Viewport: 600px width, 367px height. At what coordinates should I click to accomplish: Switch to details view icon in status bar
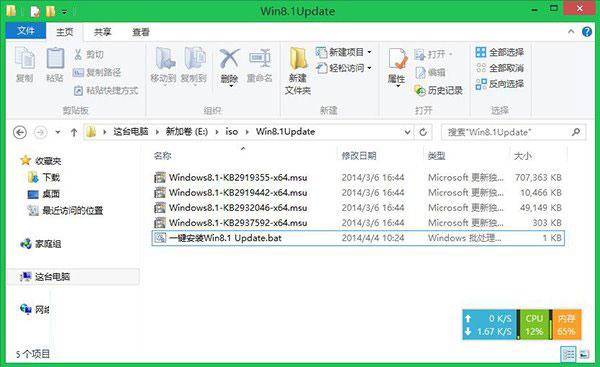568,354
